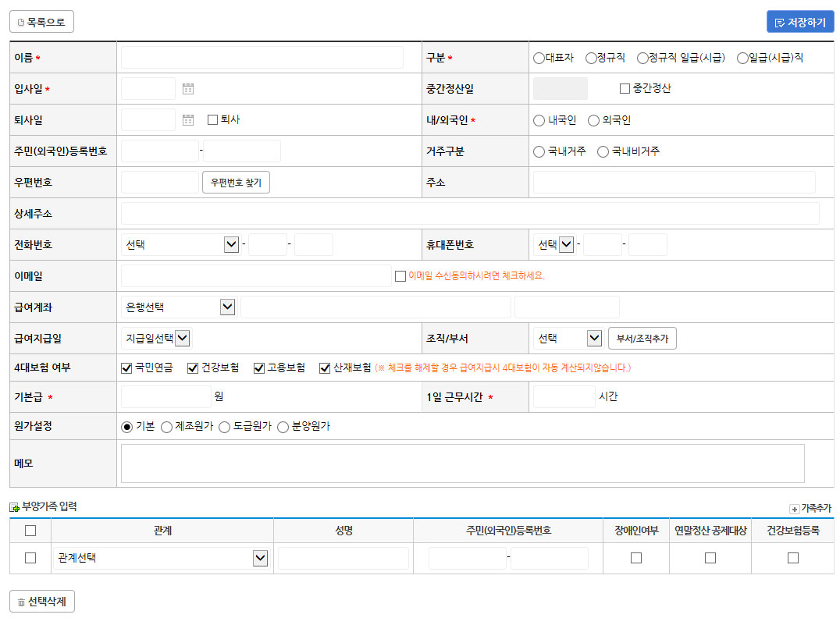Click 가족추가 link text
Screen dimensions: 840x618
(x=816, y=508)
